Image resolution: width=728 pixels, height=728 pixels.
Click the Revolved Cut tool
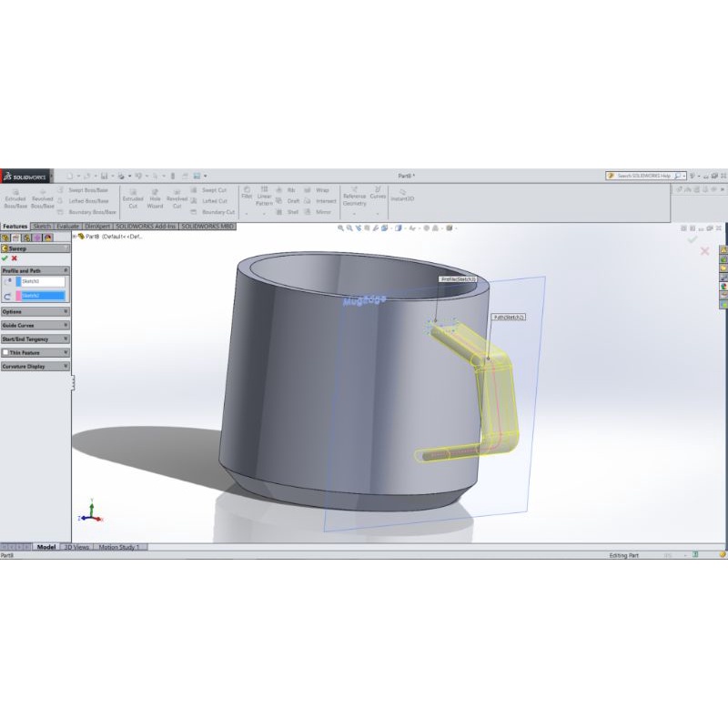177,201
